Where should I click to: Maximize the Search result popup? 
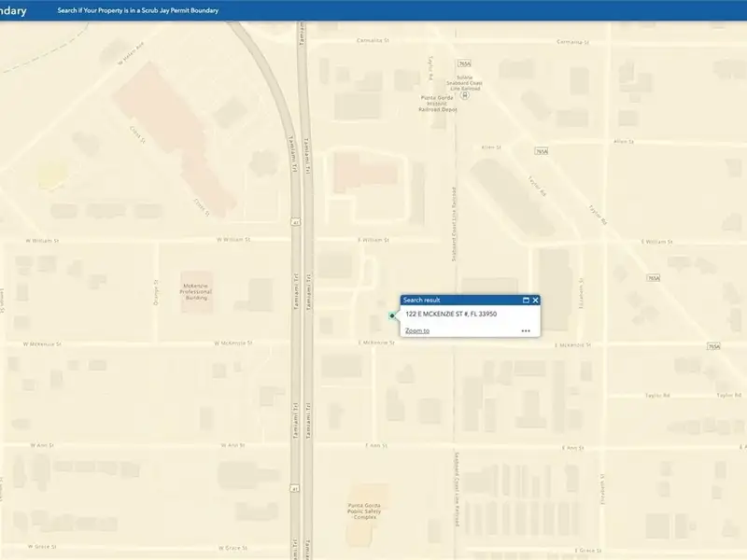[526, 301]
